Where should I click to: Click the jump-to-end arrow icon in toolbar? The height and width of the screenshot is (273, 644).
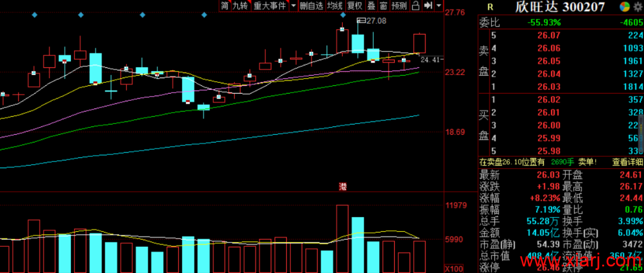point(428,6)
